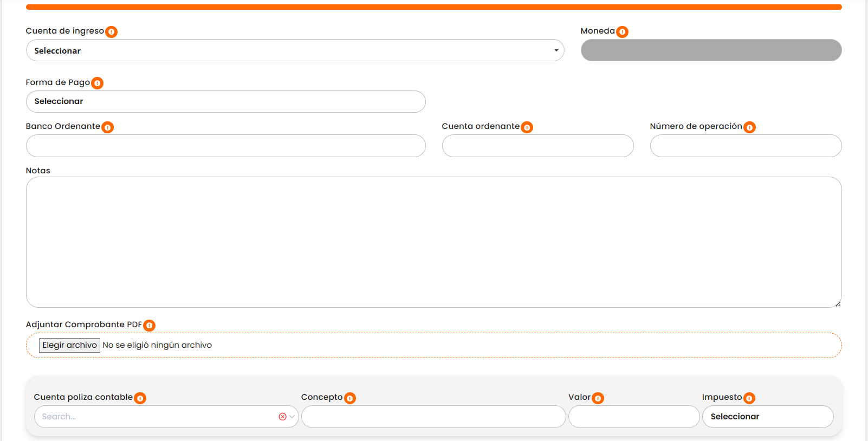This screenshot has width=868, height=441.
Task: Open the Cuenta de ingreso dropdown
Action: click(x=295, y=50)
